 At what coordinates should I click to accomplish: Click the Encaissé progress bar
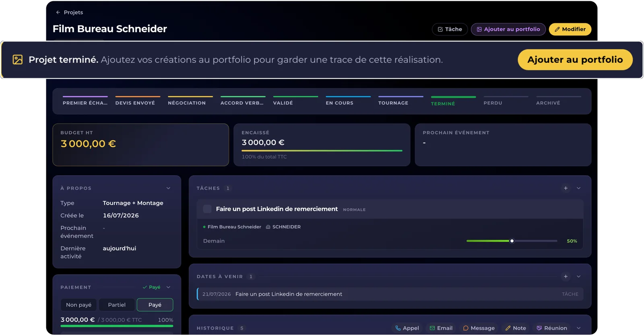tap(322, 151)
